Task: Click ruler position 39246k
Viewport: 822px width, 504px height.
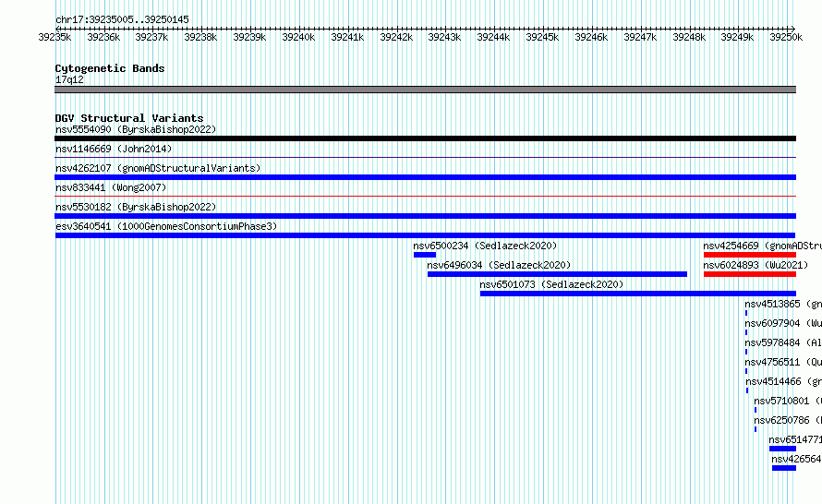Action: 591,37
